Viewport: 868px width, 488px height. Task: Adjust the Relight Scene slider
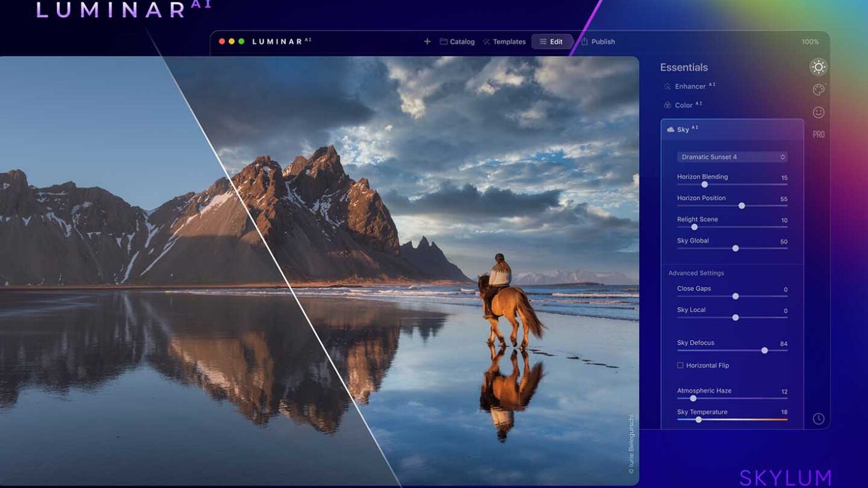pyautogui.click(x=732, y=227)
